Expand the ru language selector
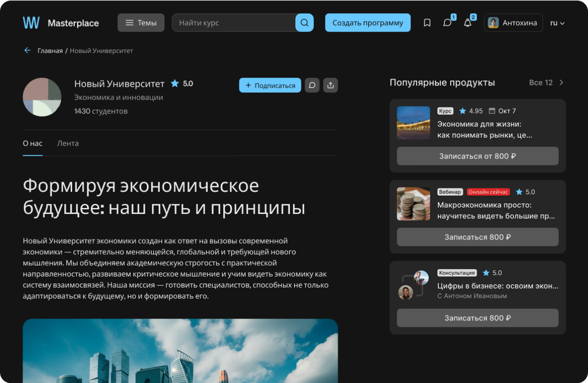 pos(557,23)
